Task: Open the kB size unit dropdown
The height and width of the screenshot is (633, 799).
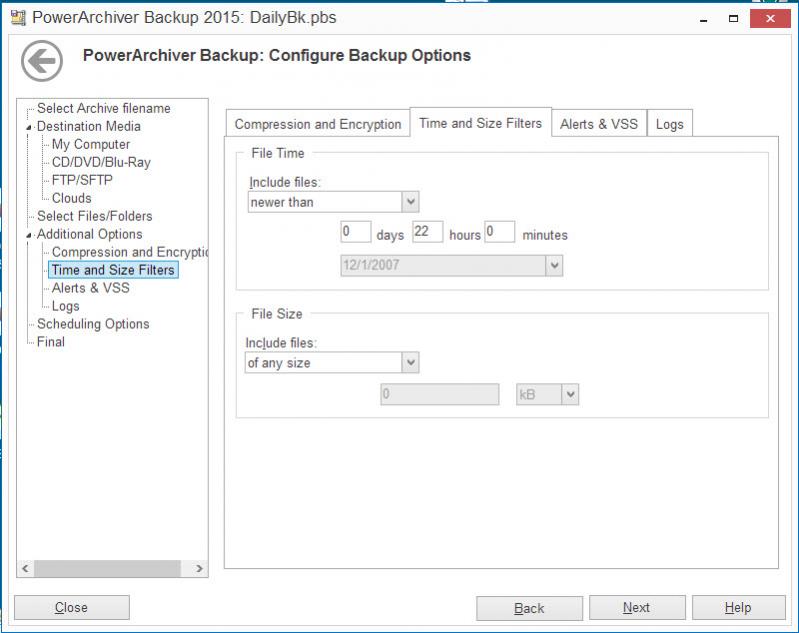Action: coord(570,394)
